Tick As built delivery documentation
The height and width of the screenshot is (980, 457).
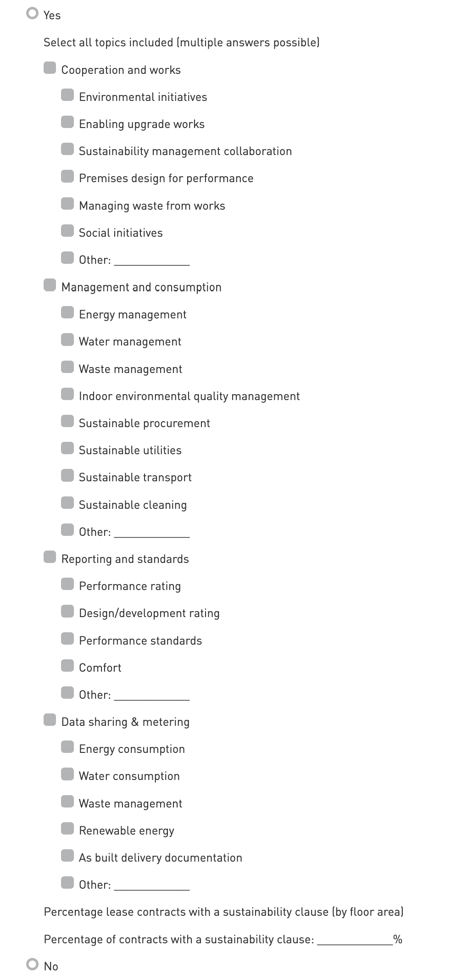(x=67, y=856)
